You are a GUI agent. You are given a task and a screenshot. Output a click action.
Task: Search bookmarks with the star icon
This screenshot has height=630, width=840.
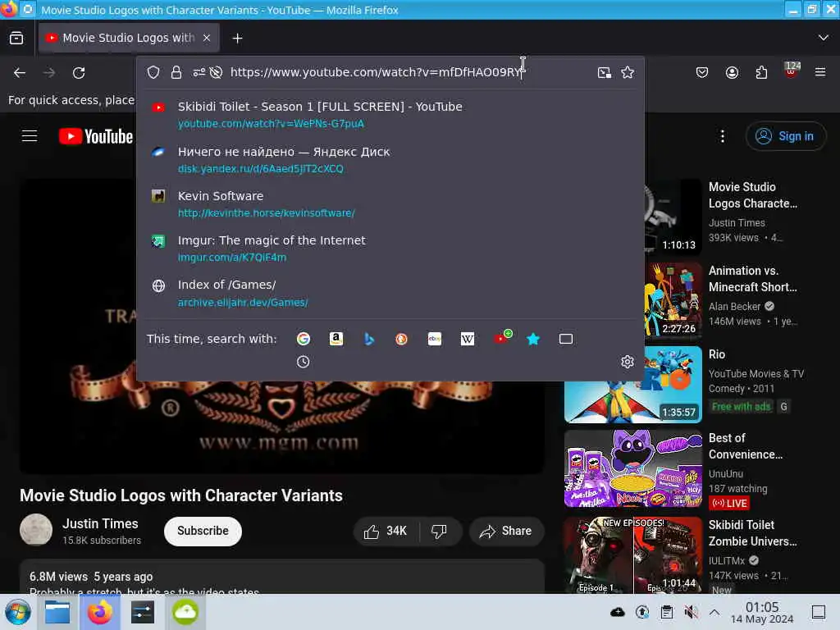tap(533, 339)
